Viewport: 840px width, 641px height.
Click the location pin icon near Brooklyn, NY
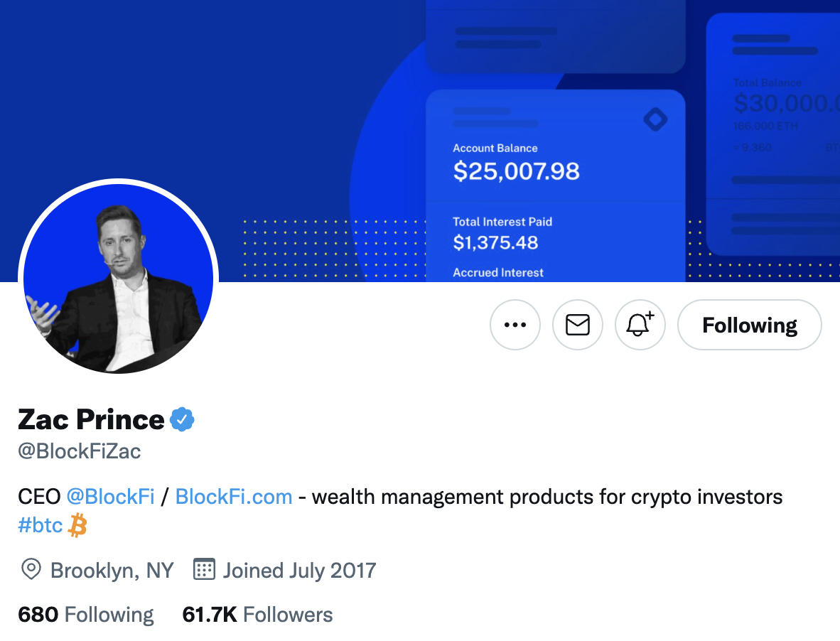tap(30, 569)
